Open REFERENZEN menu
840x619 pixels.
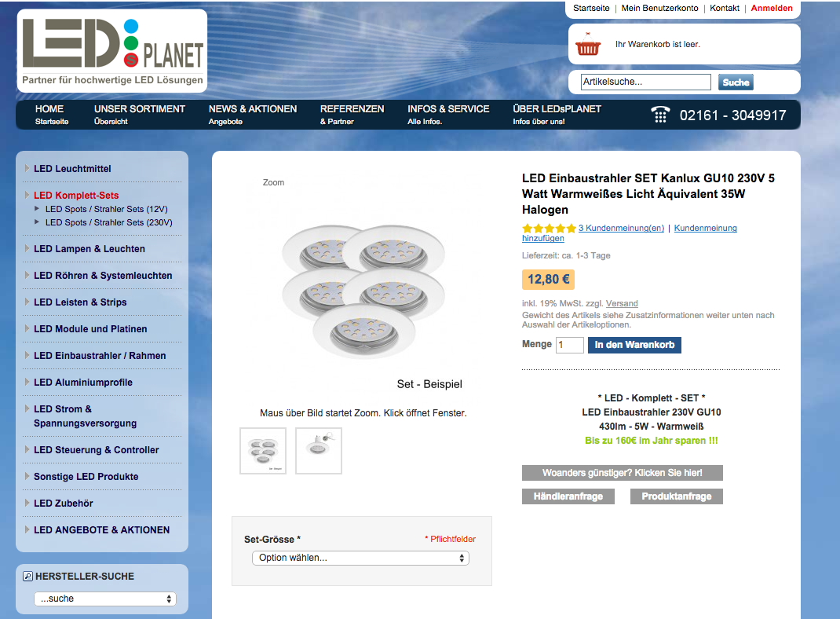point(352,115)
